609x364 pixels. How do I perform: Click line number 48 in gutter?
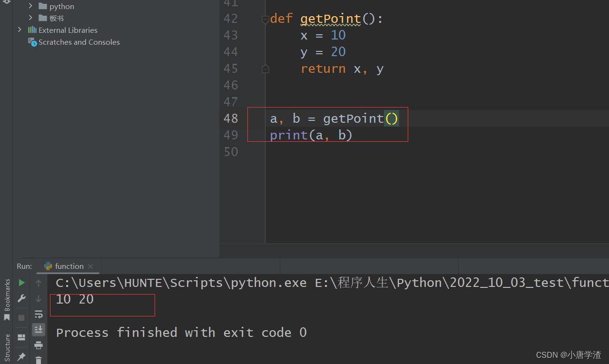coord(231,118)
